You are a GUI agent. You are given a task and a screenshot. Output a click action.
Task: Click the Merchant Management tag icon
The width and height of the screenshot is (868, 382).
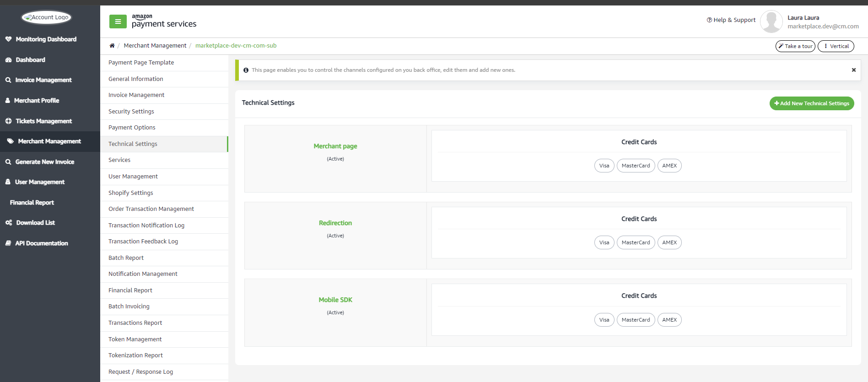10,141
